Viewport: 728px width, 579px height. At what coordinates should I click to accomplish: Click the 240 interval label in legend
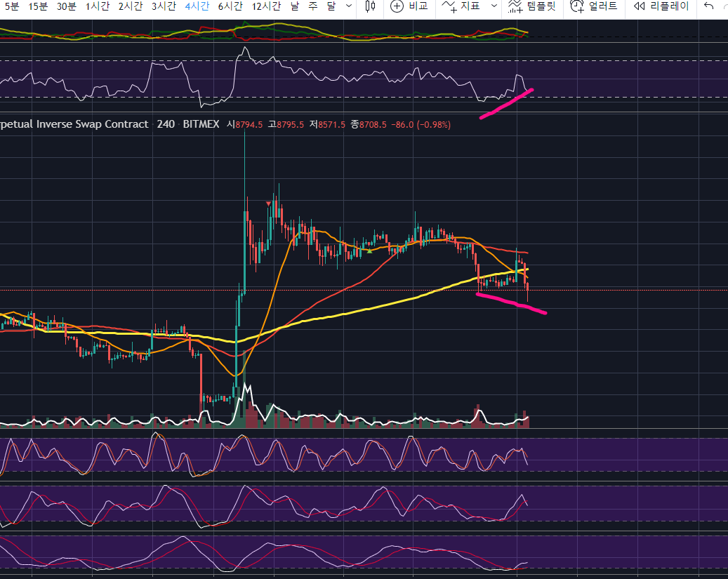click(166, 124)
